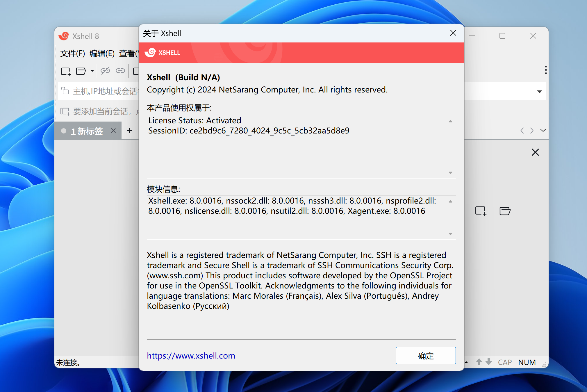Maximize the Xshell 8 window

point(502,36)
